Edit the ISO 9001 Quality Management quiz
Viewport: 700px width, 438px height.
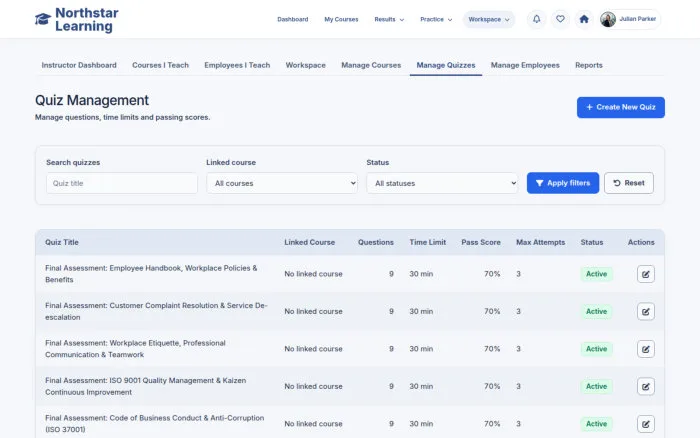[646, 387]
